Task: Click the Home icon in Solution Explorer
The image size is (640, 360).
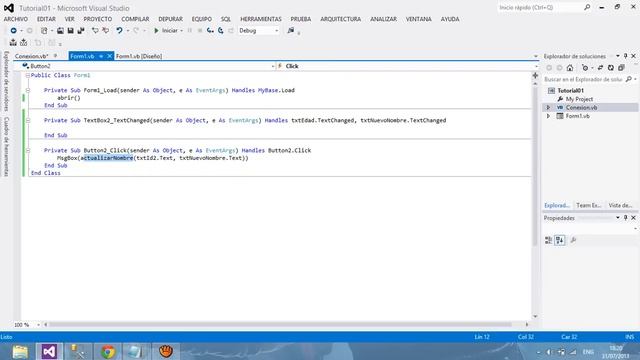Action: 570,68
